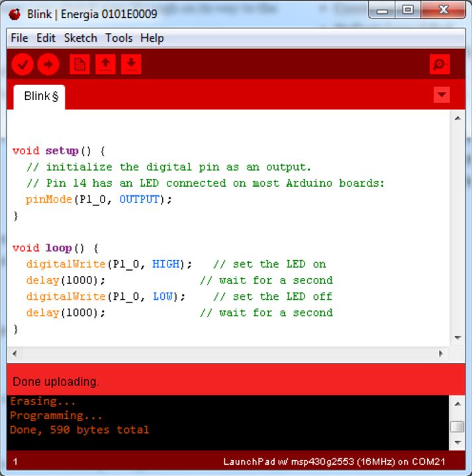This screenshot has width=472, height=476.
Task: Click the 'Done uploading.' status message
Action: pyautogui.click(x=56, y=382)
